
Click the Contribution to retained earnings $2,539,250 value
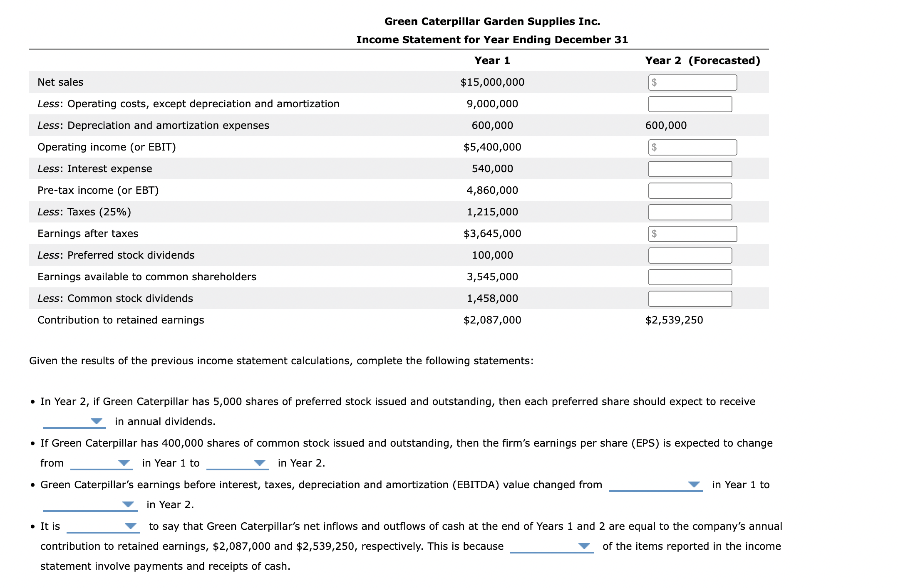(x=674, y=320)
